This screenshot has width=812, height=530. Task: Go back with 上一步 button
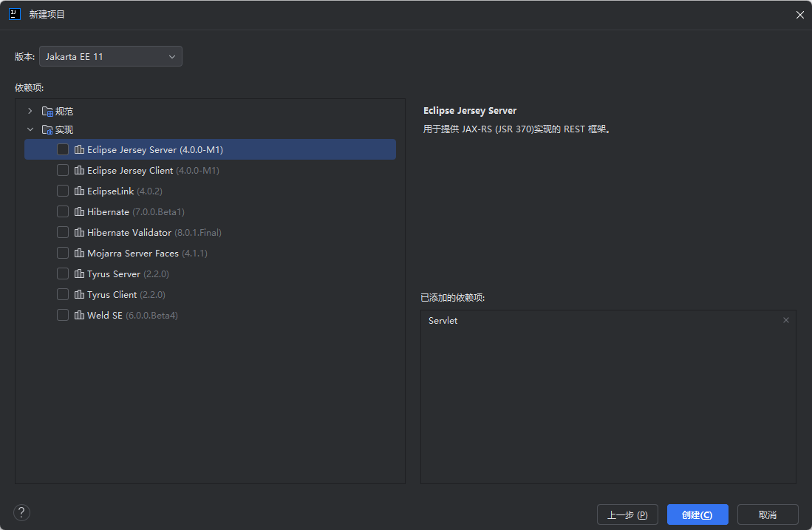point(627,514)
